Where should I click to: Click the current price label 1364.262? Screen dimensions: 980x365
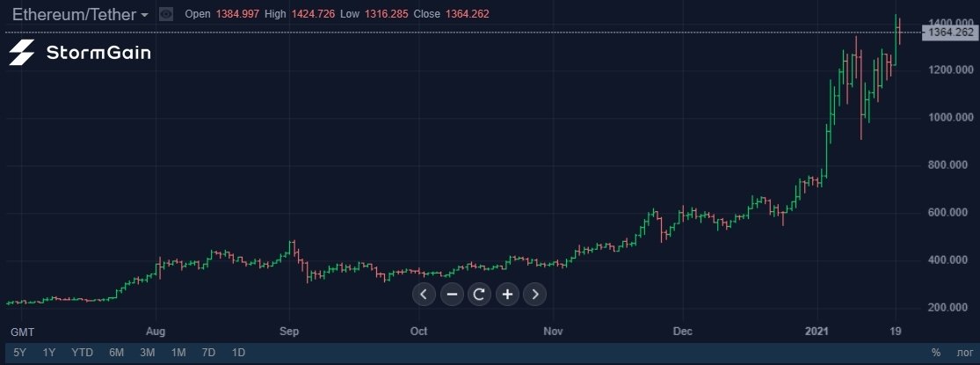pyautogui.click(x=951, y=32)
